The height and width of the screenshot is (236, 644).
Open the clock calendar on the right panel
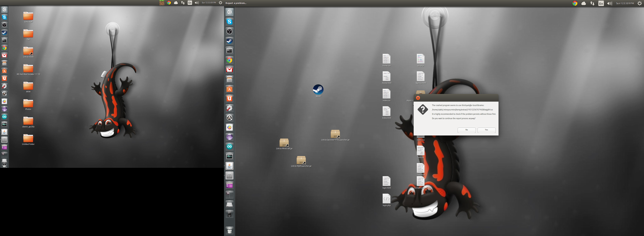pos(625,3)
